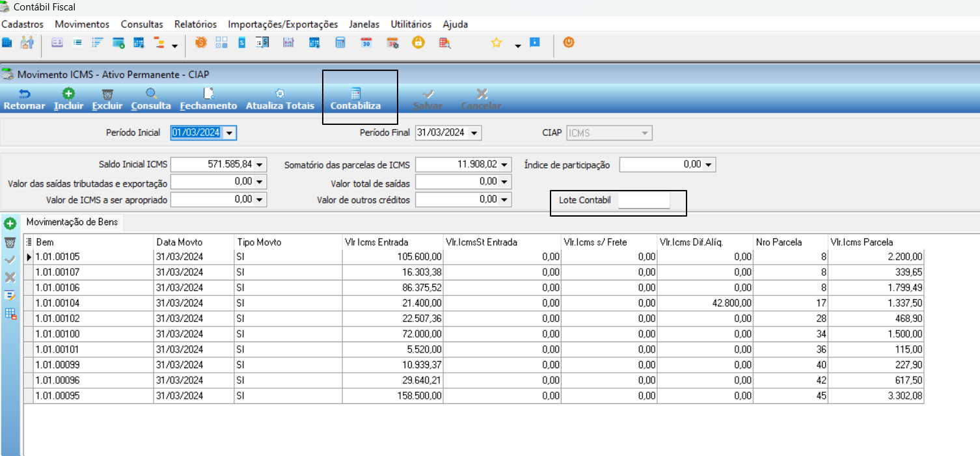Select the Movimentação de Bens tab
Image resolution: width=980 pixels, height=456 pixels.
point(72,222)
